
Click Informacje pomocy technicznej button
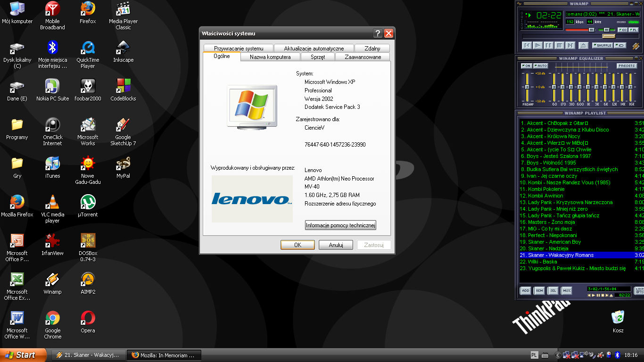pyautogui.click(x=340, y=225)
